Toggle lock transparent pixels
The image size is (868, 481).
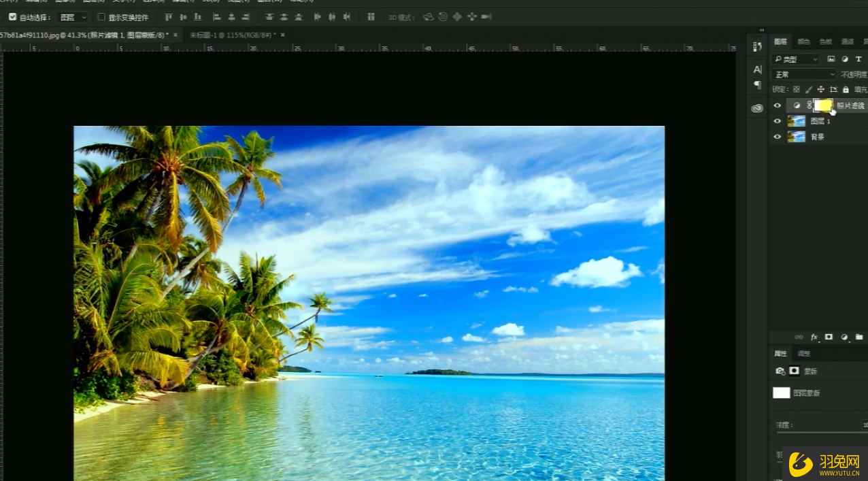797,89
